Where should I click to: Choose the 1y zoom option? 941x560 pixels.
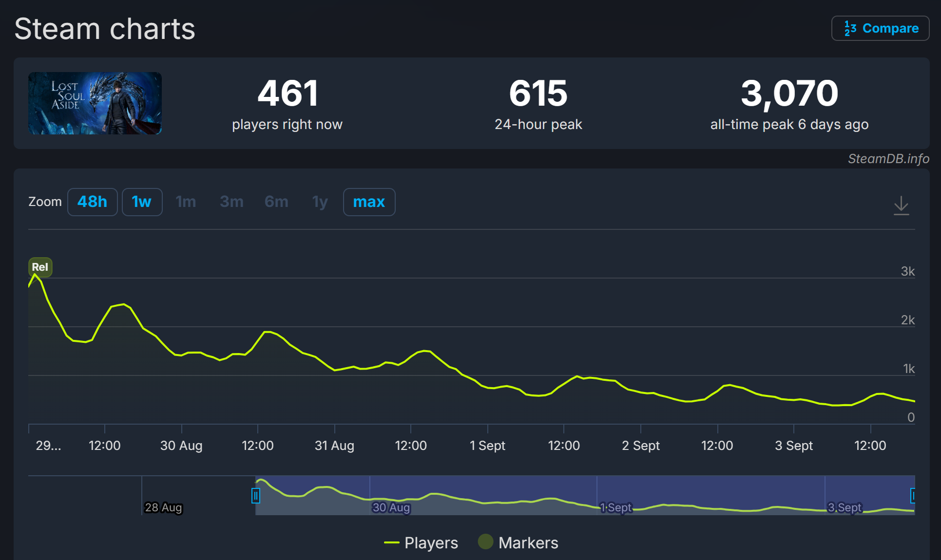point(320,202)
